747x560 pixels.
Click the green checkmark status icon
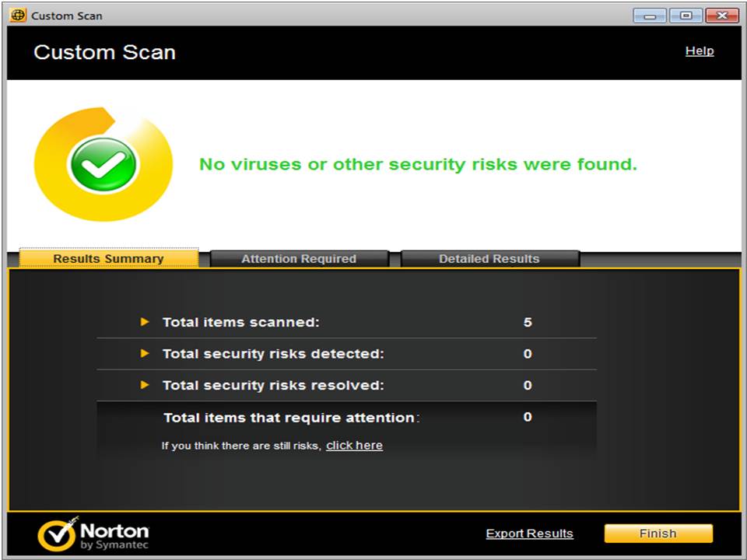point(103,164)
